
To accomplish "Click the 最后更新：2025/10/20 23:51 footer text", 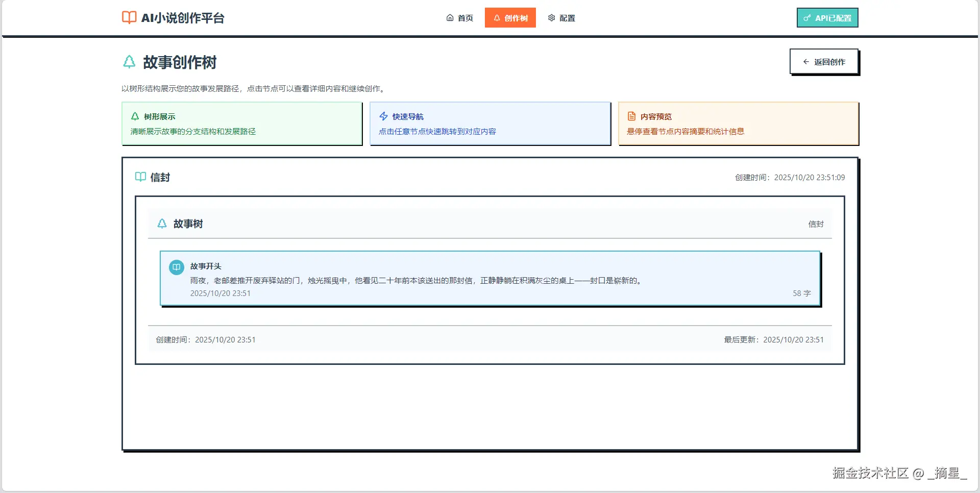I will click(x=774, y=340).
